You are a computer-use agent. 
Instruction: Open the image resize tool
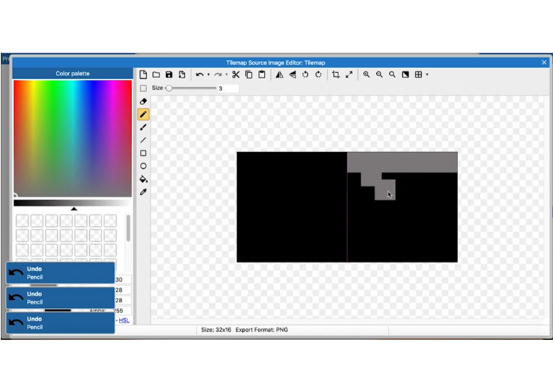349,75
